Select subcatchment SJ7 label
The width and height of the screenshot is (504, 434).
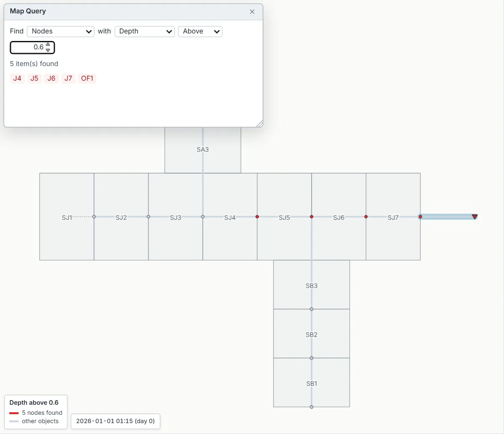pos(393,217)
